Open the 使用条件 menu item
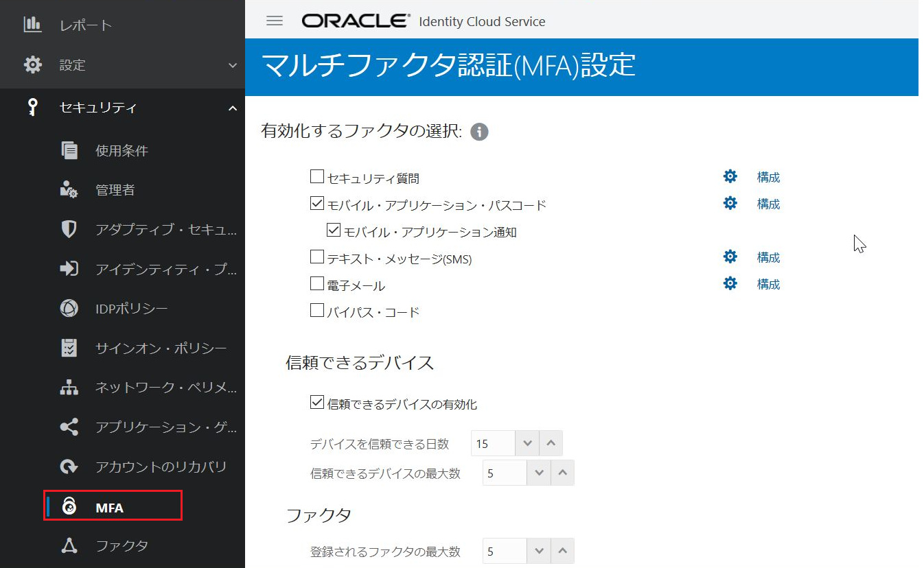The width and height of the screenshot is (924, 568). 122,150
